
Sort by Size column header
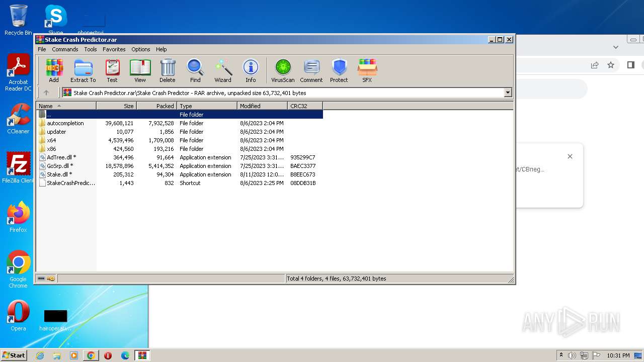point(117,106)
